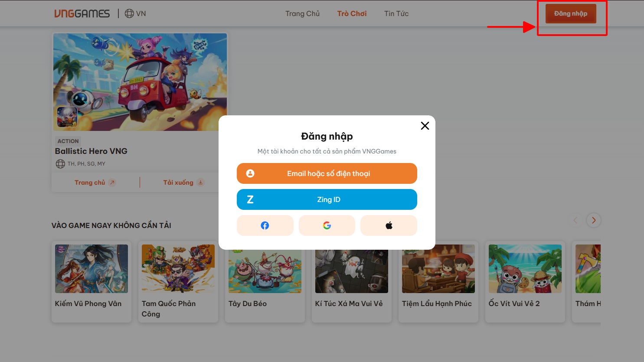The height and width of the screenshot is (362, 644).
Task: Click Tải xuống download link
Action: click(183, 183)
